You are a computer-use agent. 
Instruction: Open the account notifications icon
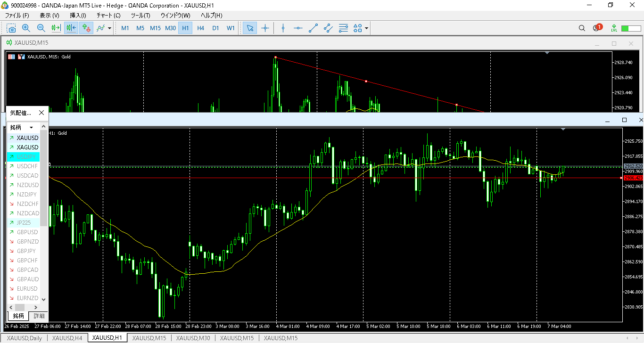click(x=597, y=28)
